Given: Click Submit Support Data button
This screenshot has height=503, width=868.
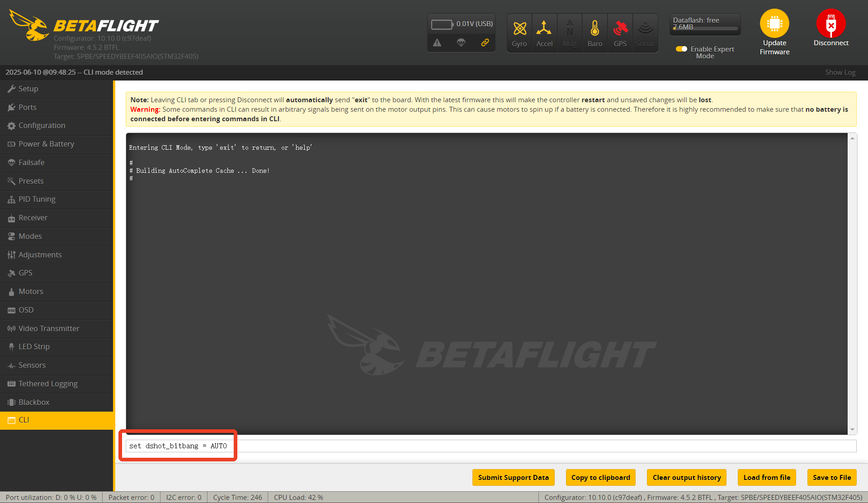Looking at the screenshot, I should (513, 477).
